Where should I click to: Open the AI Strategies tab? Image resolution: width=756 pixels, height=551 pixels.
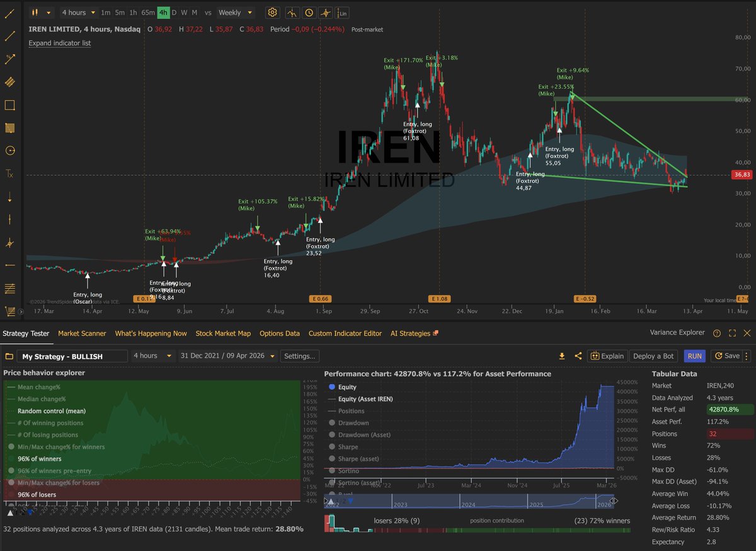pyautogui.click(x=414, y=333)
